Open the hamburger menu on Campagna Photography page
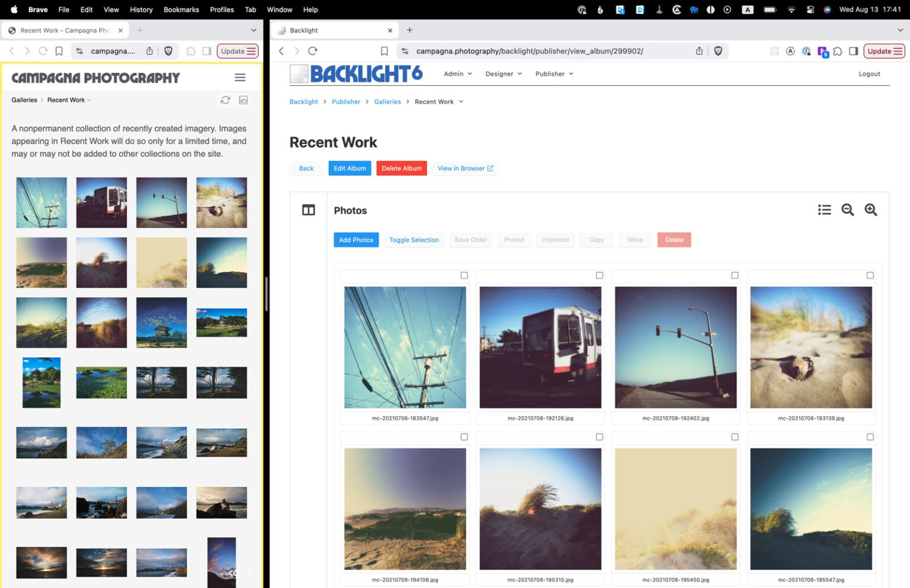Image resolution: width=910 pixels, height=588 pixels. coord(240,77)
